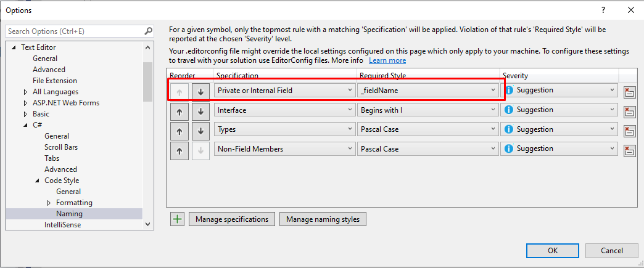Move Private or Internal Field rule down
Viewport: 644px width, 268px height.
(x=200, y=92)
